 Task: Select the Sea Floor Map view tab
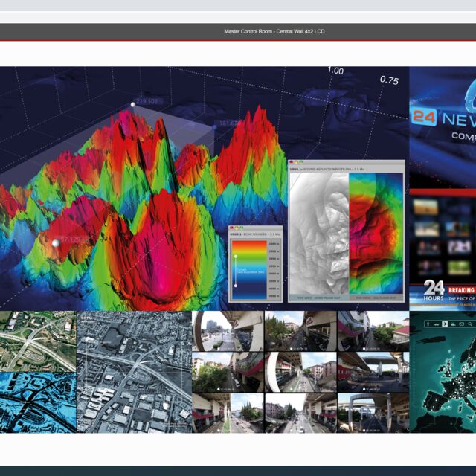(x=376, y=297)
